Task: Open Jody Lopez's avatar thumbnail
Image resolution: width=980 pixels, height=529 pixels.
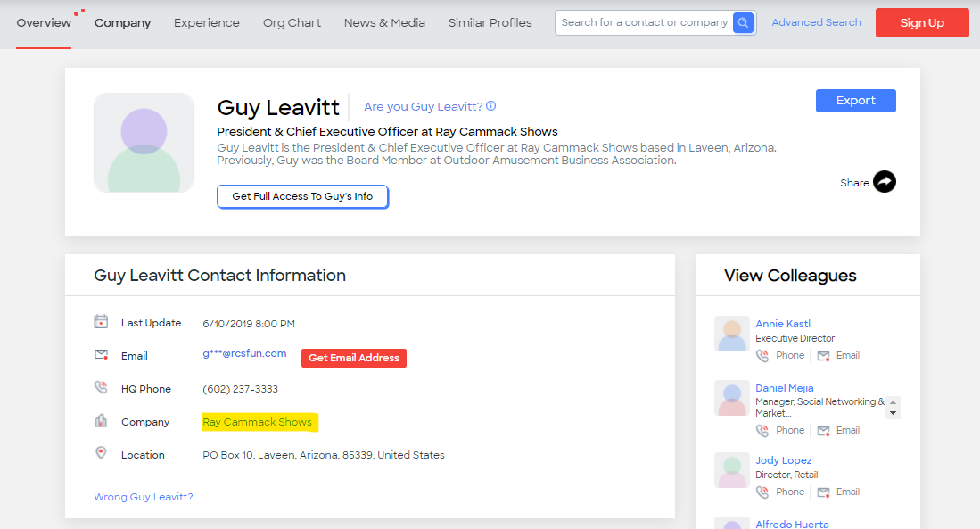Action: tap(732, 469)
